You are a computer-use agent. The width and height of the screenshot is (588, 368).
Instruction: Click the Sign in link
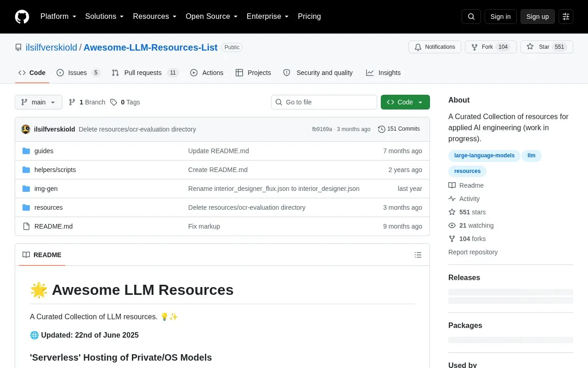[501, 17]
